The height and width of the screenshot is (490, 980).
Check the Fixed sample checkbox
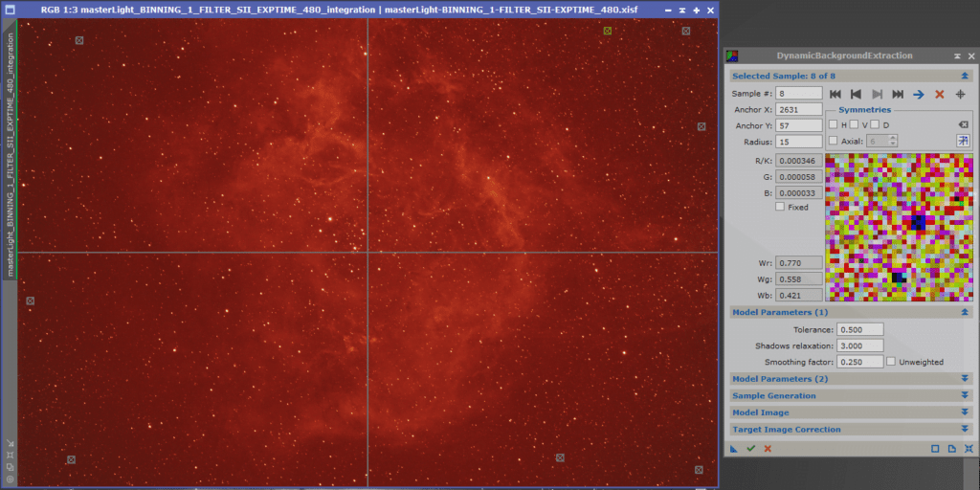tap(779, 207)
